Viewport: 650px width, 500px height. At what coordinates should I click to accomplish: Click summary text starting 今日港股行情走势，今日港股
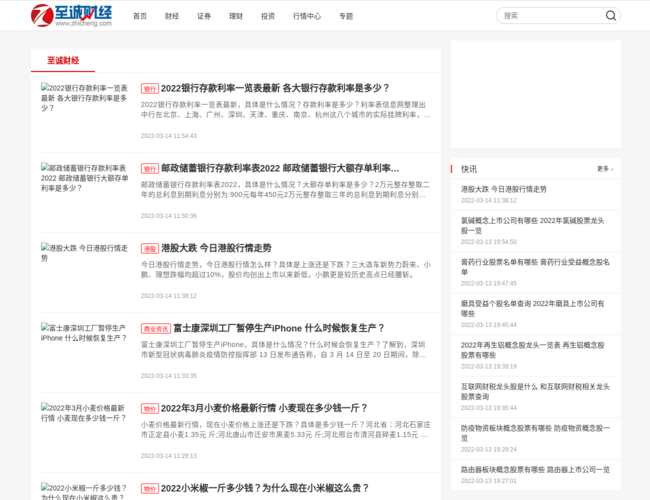286,270
